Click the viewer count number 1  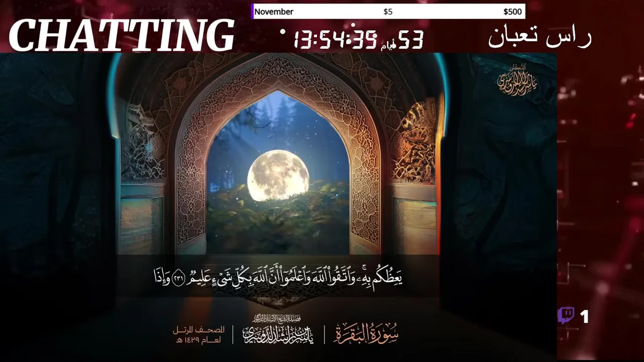click(x=584, y=317)
